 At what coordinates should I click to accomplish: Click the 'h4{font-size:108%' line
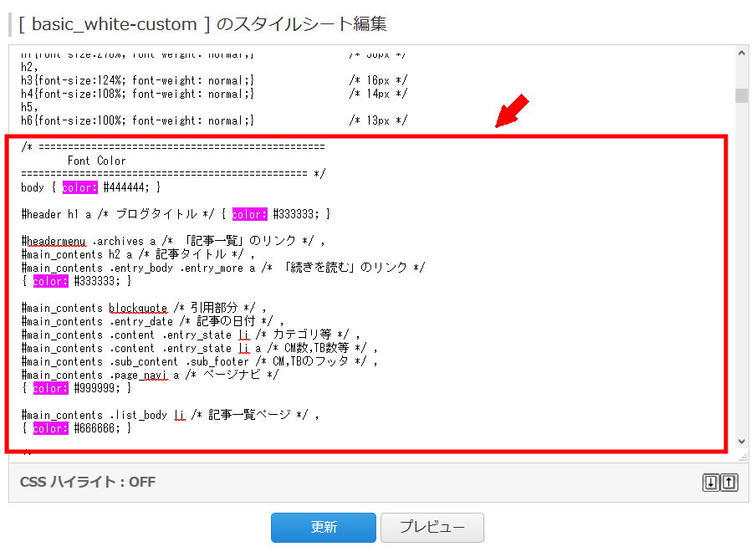(x=214, y=94)
